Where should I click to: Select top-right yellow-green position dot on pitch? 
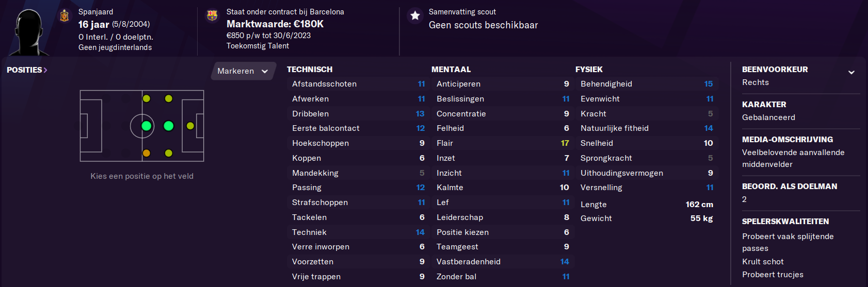click(168, 98)
